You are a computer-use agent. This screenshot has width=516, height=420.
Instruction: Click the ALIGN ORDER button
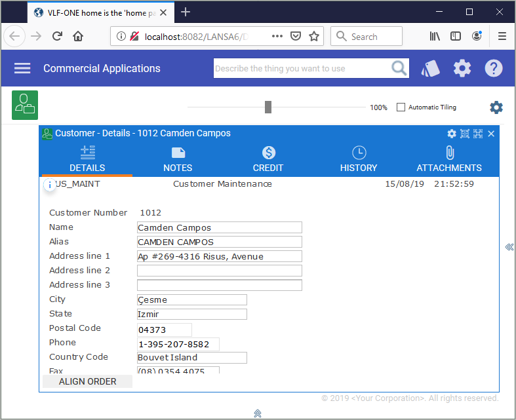click(x=87, y=381)
